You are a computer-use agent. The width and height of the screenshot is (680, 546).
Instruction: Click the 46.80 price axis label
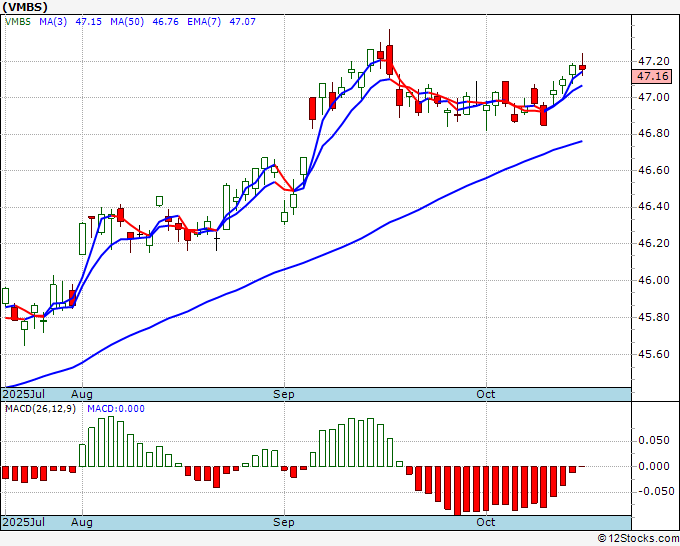pyautogui.click(x=654, y=134)
